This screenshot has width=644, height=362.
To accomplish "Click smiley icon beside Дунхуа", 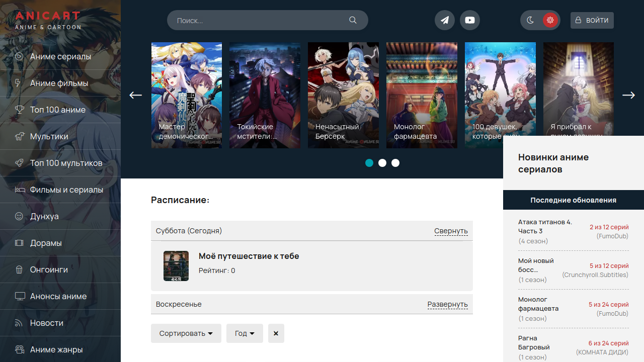I will (19, 216).
